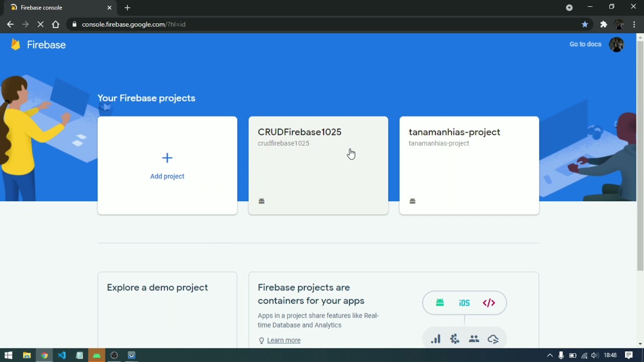Click the web code brackets icon
The height and width of the screenshot is (362, 644).
[x=489, y=303]
